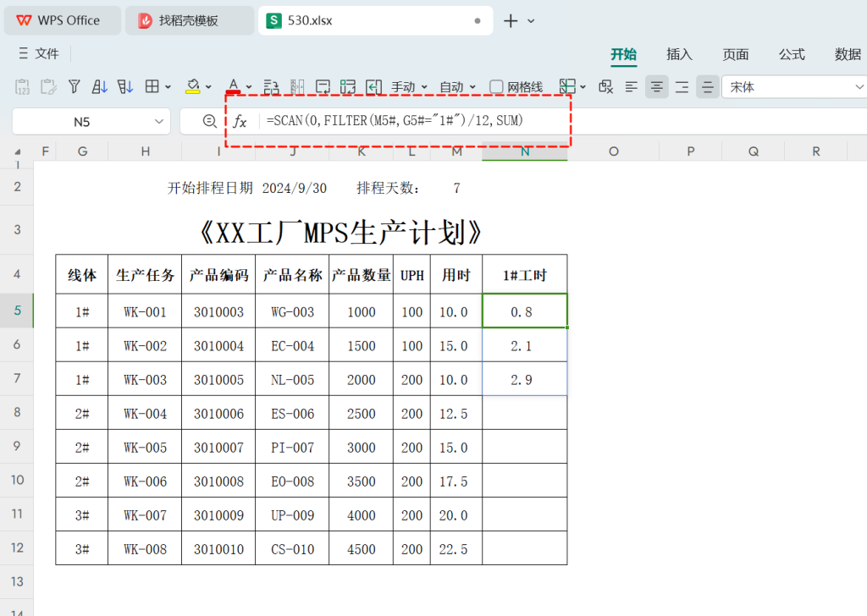Open the 手动 dropdown
The height and width of the screenshot is (616, 867).
tap(409, 87)
